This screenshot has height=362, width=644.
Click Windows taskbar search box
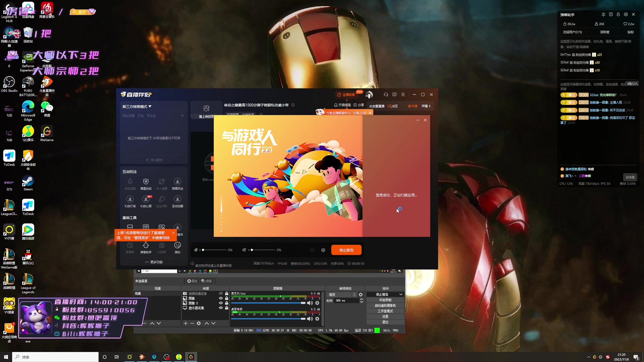tap(55, 357)
